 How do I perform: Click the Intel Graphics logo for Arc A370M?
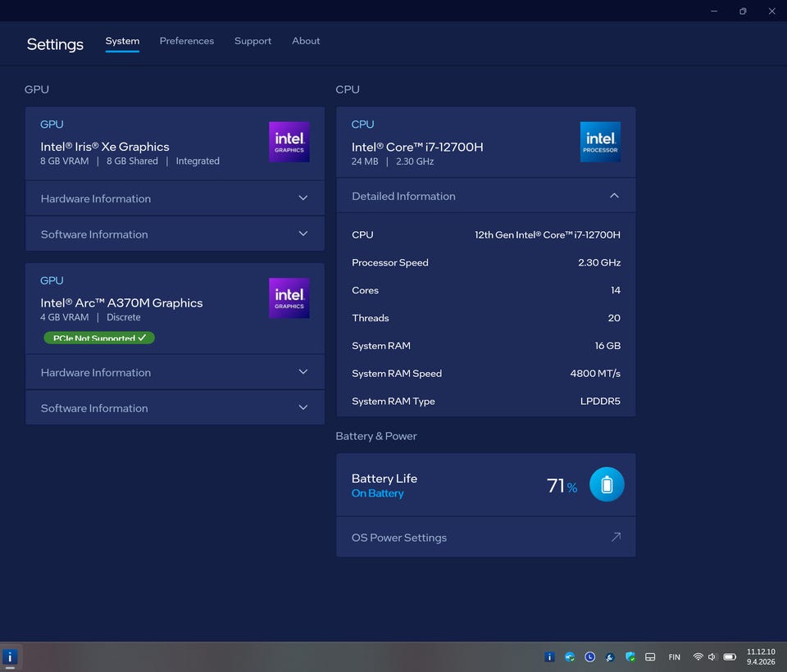289,297
